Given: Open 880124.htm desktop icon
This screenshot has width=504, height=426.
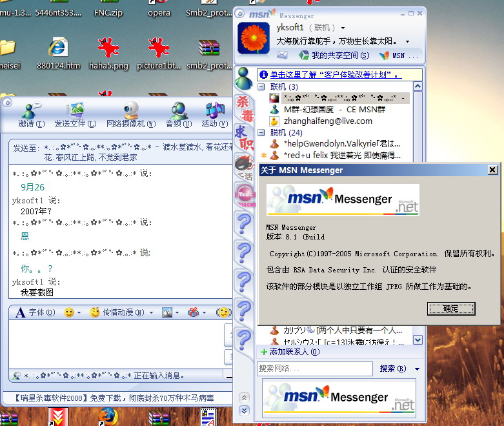Looking at the screenshot, I should pyautogui.click(x=58, y=54).
